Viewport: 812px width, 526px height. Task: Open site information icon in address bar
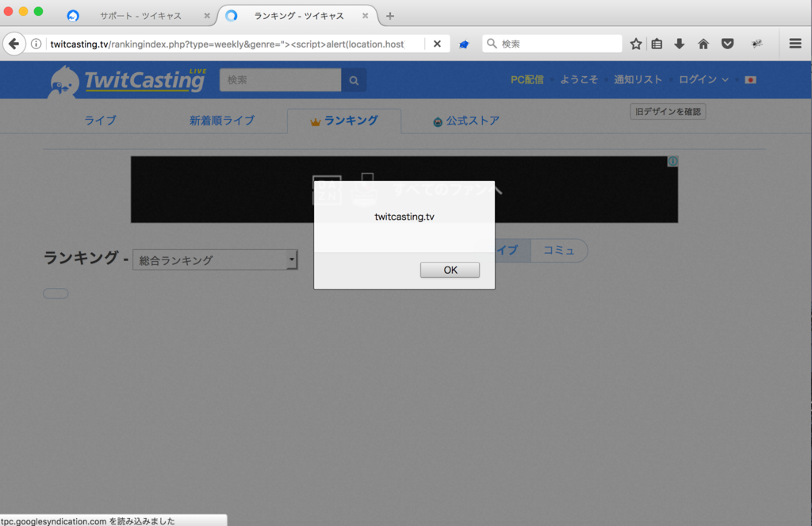36,44
